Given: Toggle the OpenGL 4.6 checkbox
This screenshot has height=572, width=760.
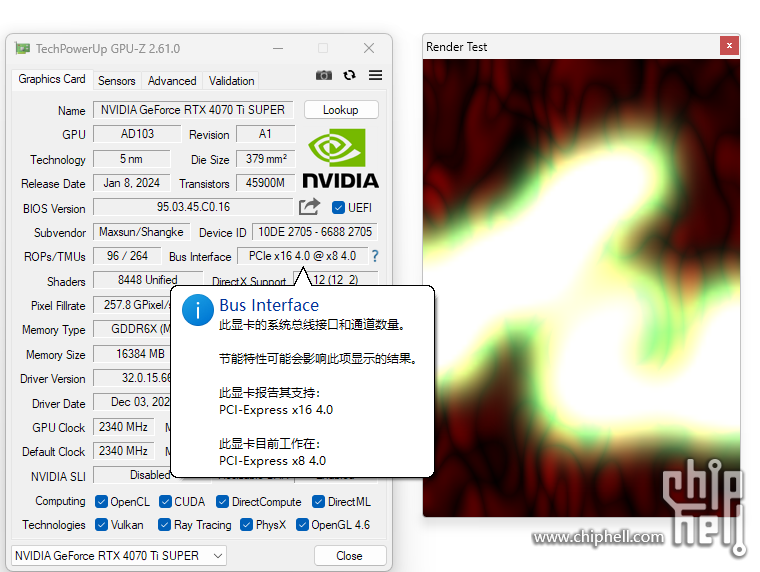Looking at the screenshot, I should coord(302,524).
